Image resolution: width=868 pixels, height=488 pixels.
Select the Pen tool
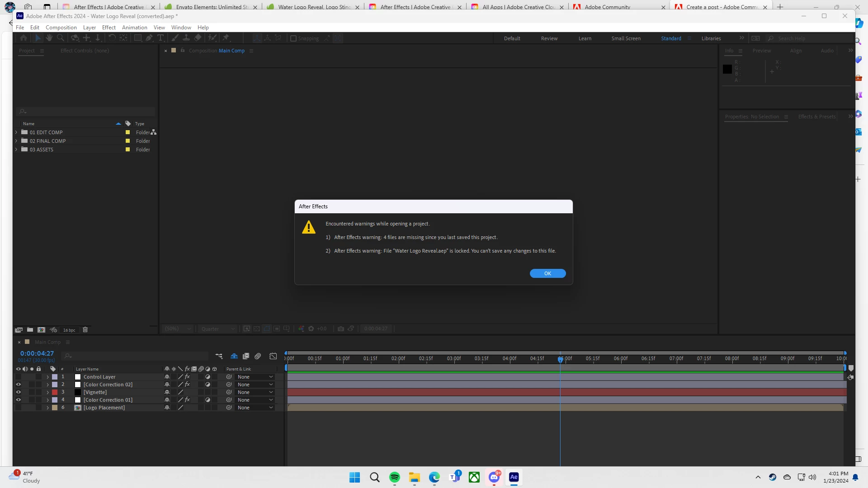pyautogui.click(x=149, y=38)
